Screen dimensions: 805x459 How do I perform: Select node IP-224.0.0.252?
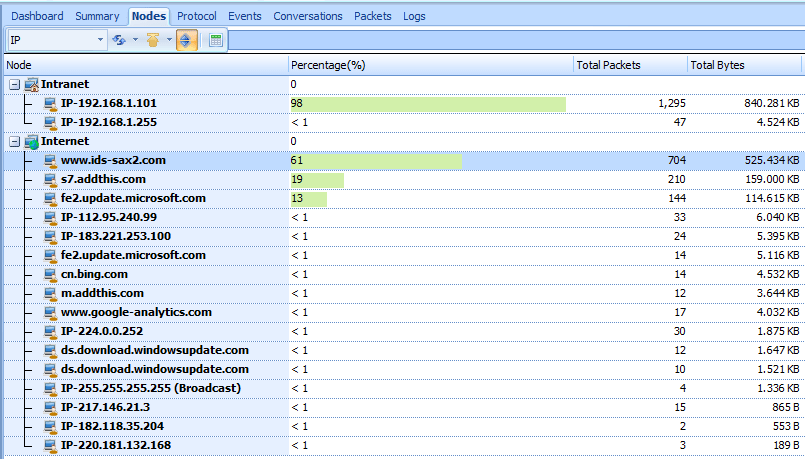pyautogui.click(x=102, y=331)
